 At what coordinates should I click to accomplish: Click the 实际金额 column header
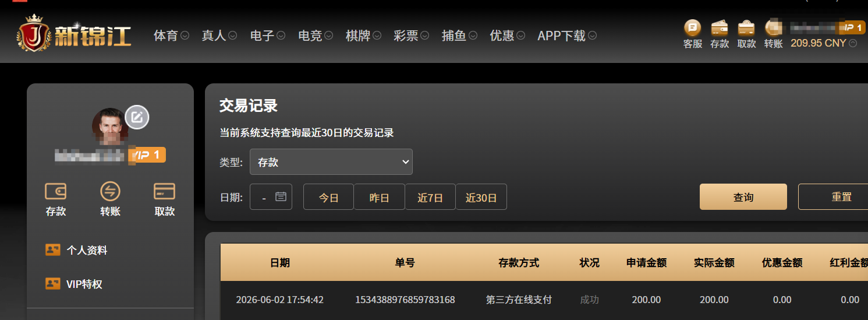(x=714, y=263)
